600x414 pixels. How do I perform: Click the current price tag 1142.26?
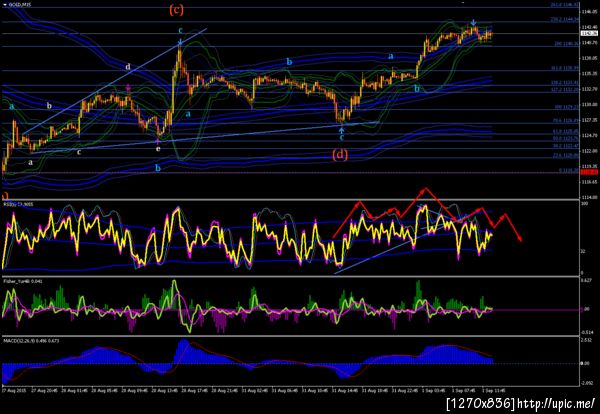click(x=587, y=33)
